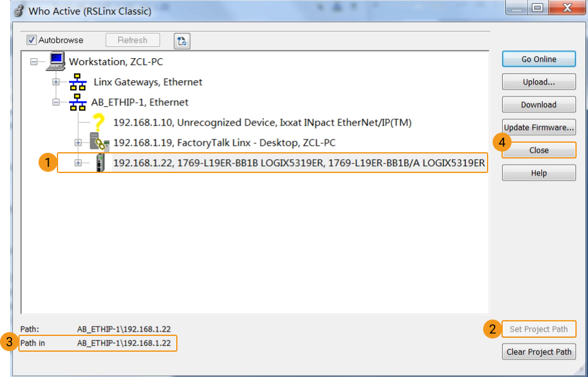
Task: Expand the 192.168.1.22 controller node
Action: coord(77,163)
